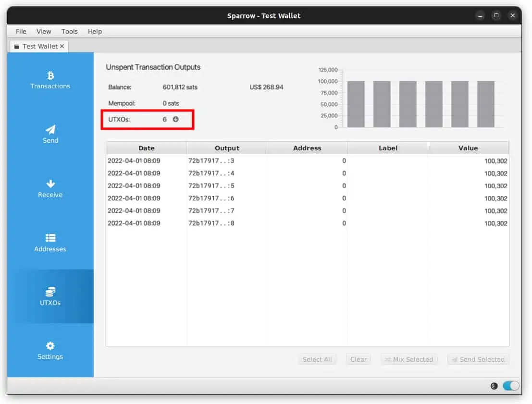The height and width of the screenshot is (404, 532).
Task: Click the Clear button
Action: tap(359, 359)
